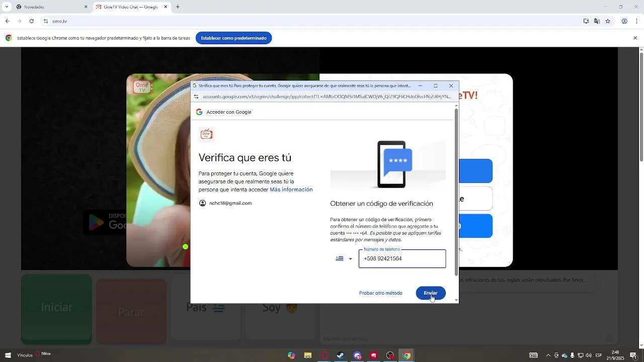The height and width of the screenshot is (362, 644).
Task: Click the Google logo in Acceder con Google
Action: [199, 112]
